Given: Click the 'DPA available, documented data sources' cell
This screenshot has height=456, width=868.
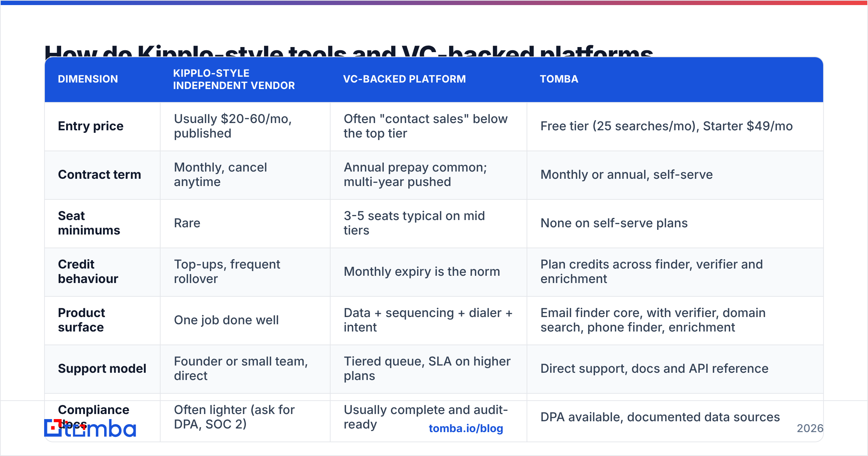Looking at the screenshot, I should click(x=675, y=418).
